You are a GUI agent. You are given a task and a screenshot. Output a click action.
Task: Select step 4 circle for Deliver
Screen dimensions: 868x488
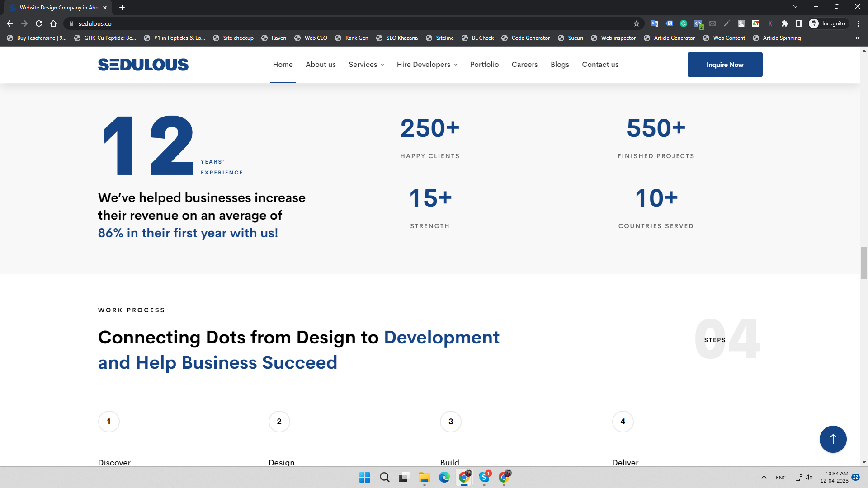tap(623, 422)
